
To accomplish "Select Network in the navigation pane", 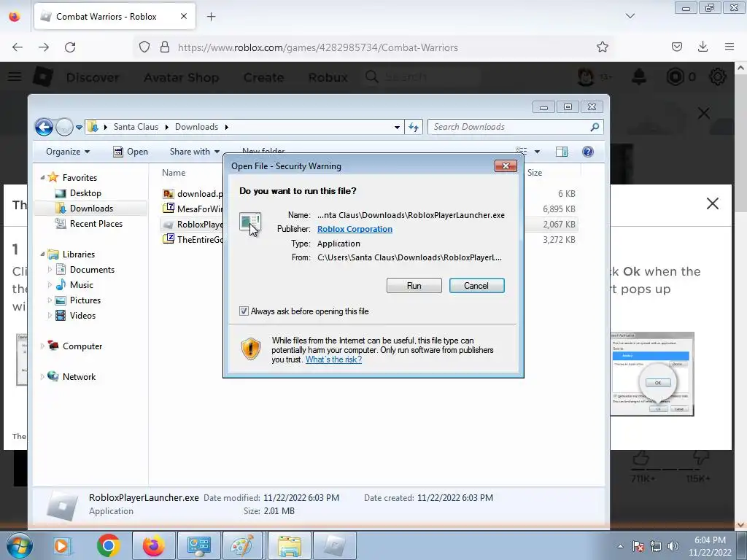I will tap(79, 377).
